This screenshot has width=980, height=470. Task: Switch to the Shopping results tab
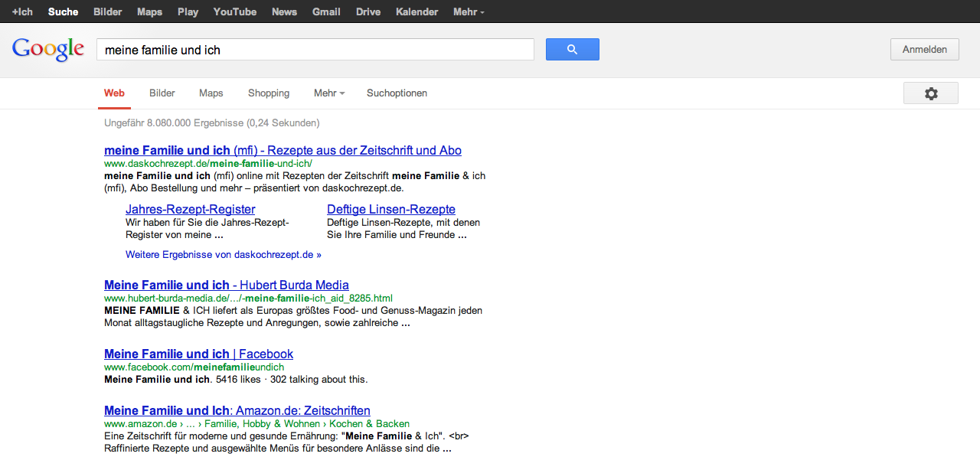pyautogui.click(x=268, y=93)
